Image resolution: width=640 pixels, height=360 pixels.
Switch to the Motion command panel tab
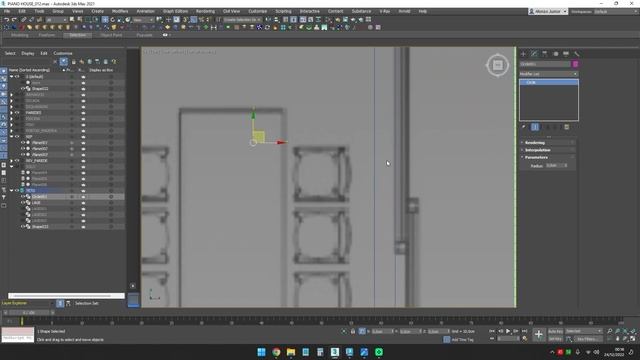tap(556, 54)
